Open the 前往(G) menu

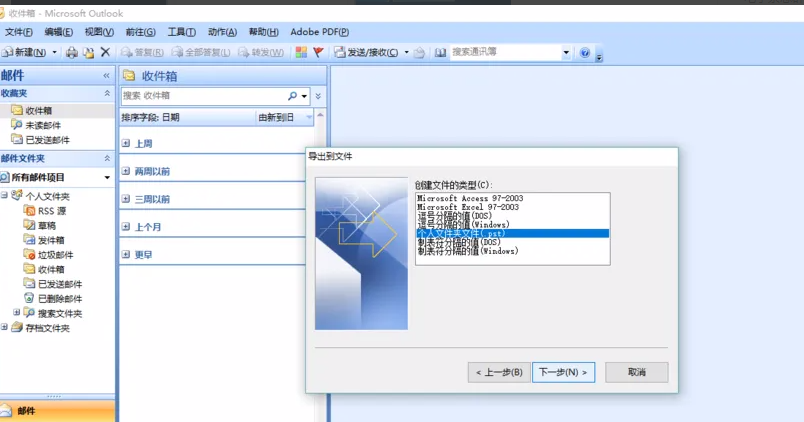pyautogui.click(x=140, y=32)
